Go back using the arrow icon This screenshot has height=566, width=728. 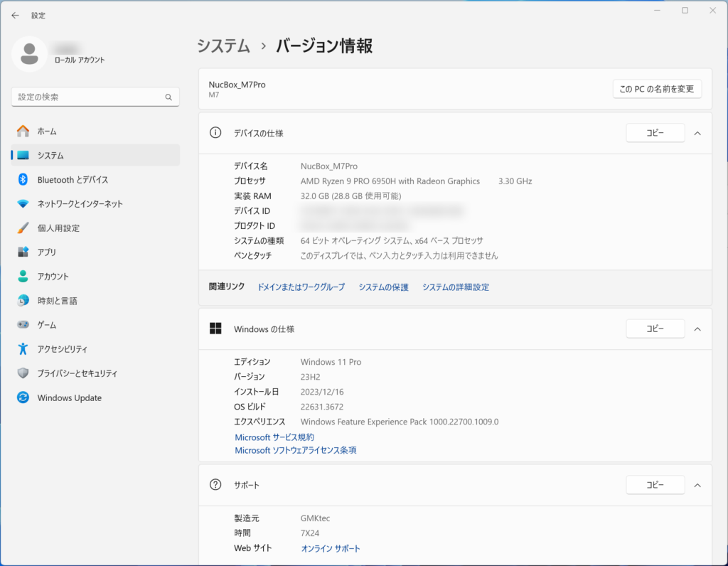coord(16,16)
